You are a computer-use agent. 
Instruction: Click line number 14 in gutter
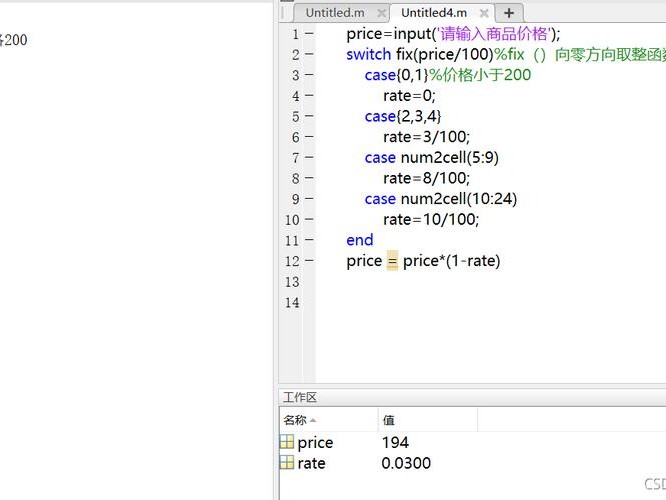(292, 303)
